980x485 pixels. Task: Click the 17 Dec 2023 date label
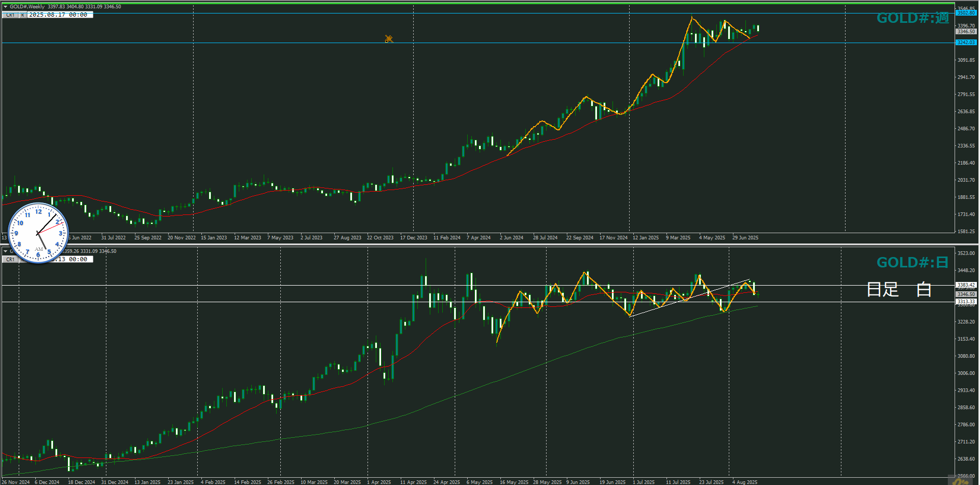pyautogui.click(x=414, y=238)
